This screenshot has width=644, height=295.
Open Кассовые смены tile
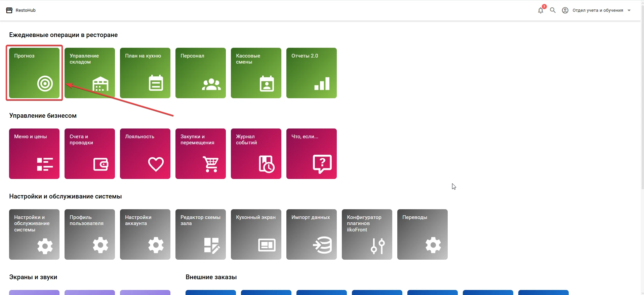pyautogui.click(x=256, y=73)
